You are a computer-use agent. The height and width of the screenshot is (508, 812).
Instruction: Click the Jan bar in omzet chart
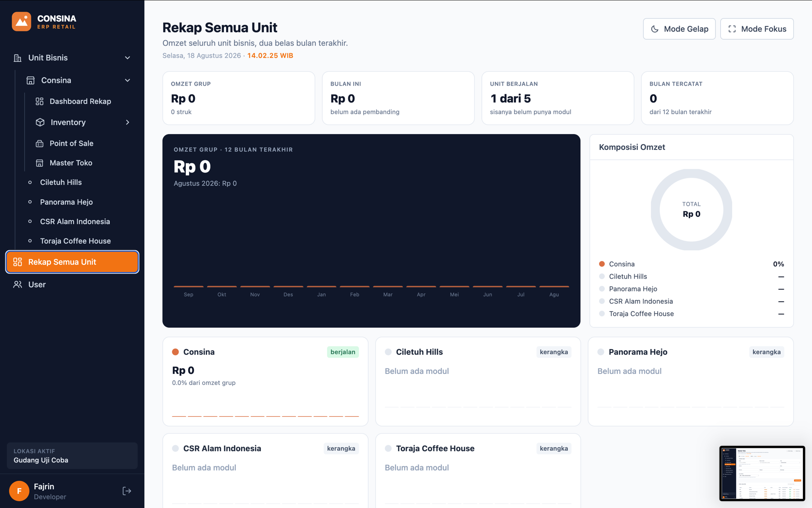322,286
